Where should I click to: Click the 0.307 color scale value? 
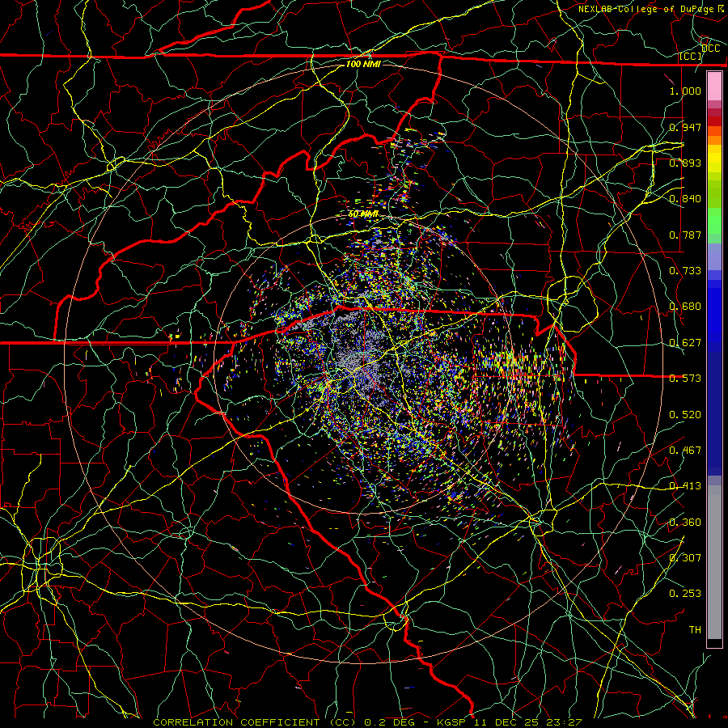tap(685, 558)
